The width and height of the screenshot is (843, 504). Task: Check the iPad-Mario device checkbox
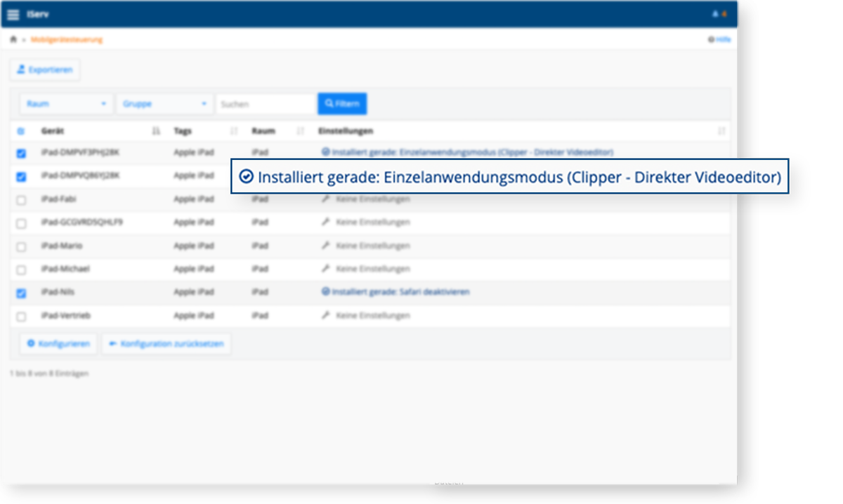pos(21,246)
